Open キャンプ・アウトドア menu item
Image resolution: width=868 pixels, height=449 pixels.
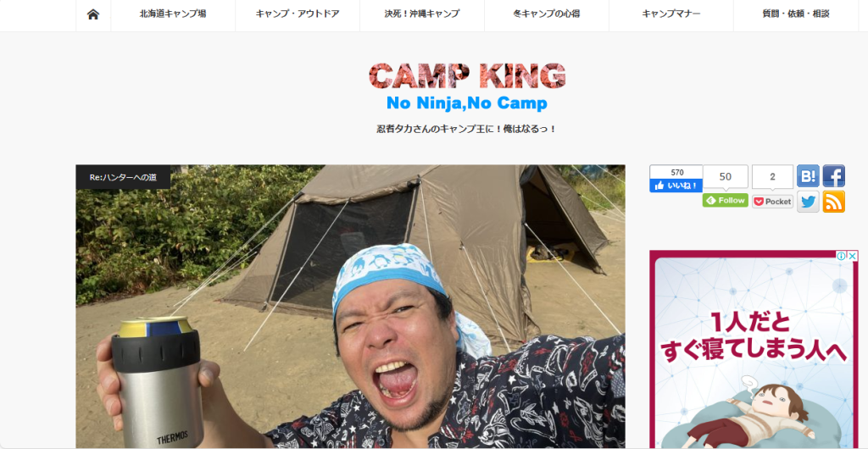click(x=298, y=14)
